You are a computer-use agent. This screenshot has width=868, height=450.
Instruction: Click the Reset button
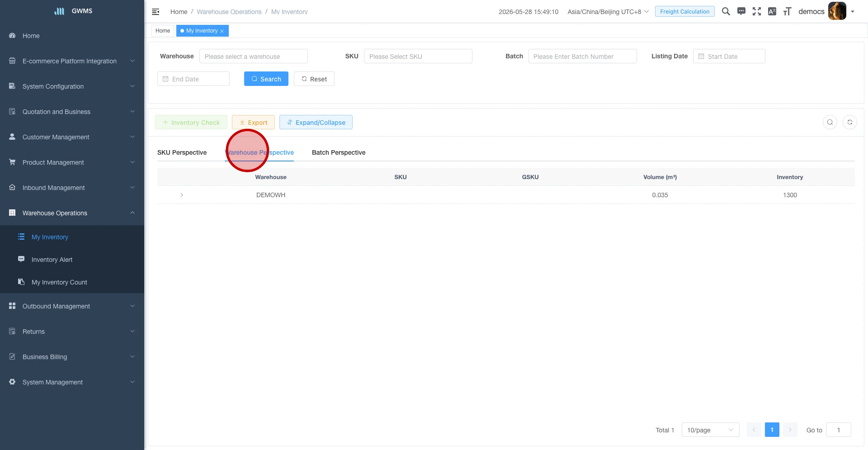point(314,79)
